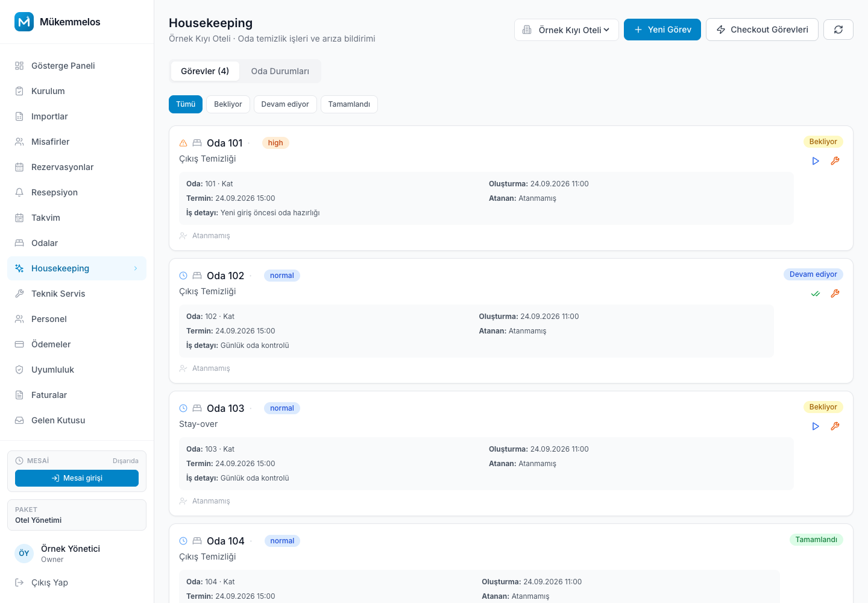Open Gösterge Paneli from sidebar
This screenshot has height=603, width=868.
click(x=77, y=66)
